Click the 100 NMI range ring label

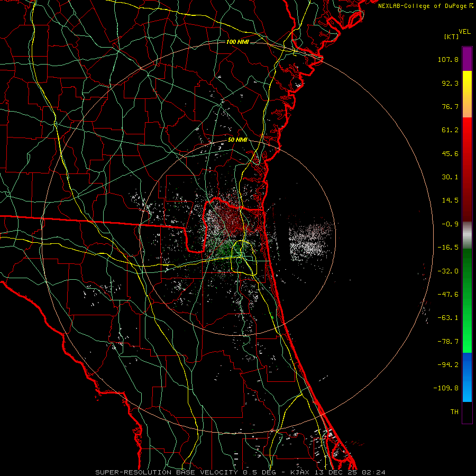237,42
